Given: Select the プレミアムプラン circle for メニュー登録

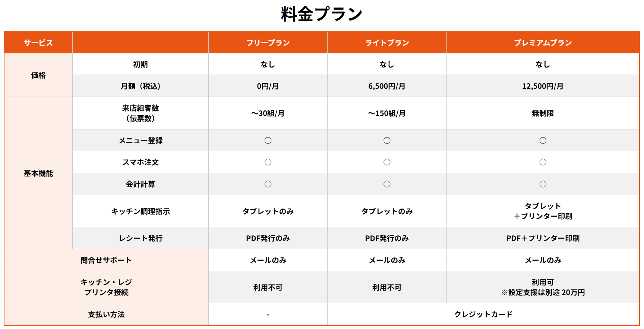Looking at the screenshot, I should point(543,140).
